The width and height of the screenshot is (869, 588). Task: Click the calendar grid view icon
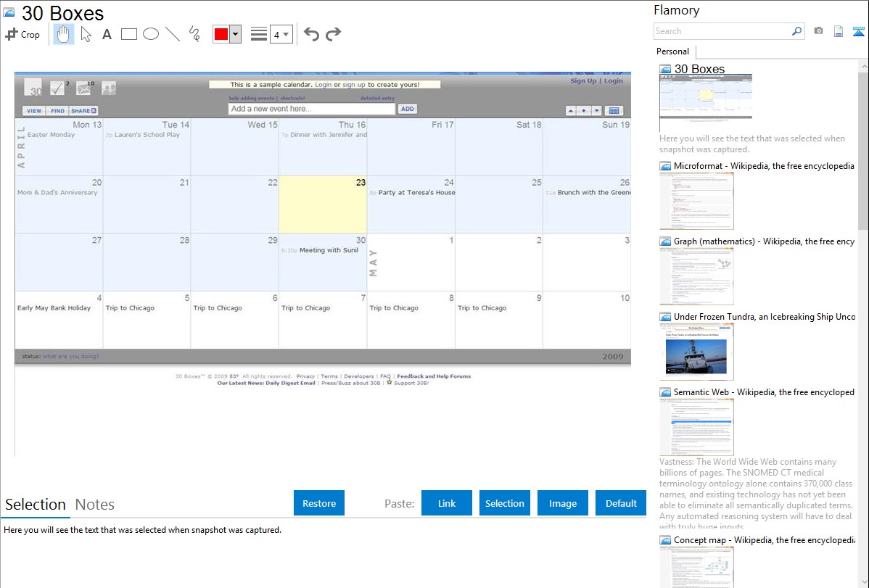[x=614, y=111]
